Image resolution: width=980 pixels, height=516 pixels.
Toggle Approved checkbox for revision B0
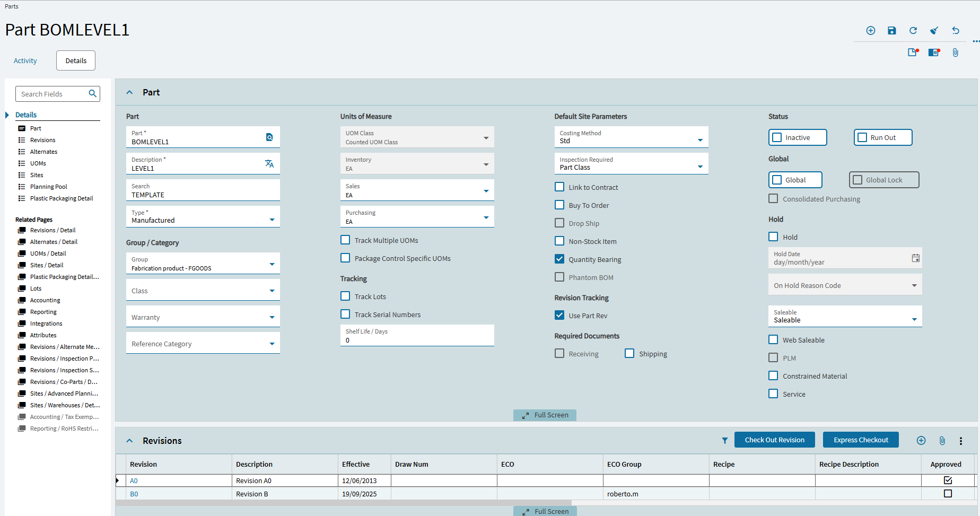948,494
